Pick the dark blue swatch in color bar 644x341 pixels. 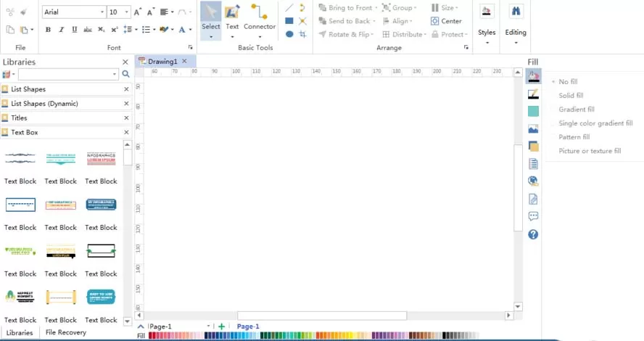coord(207,336)
